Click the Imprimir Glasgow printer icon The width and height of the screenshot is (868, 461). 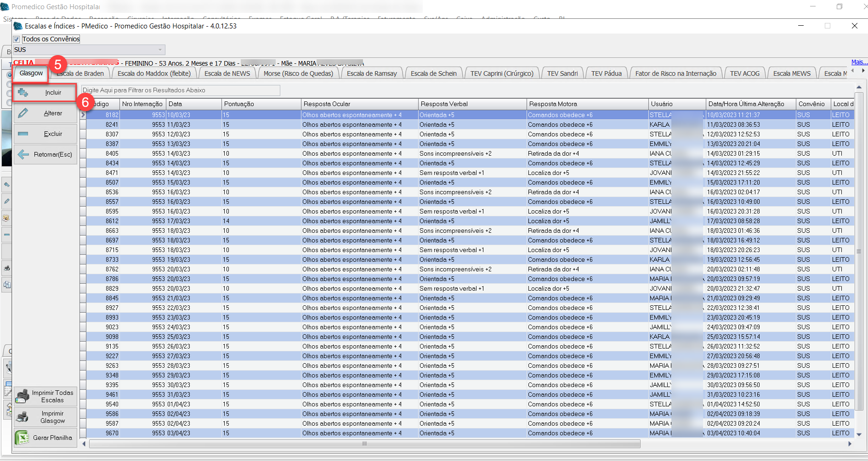pyautogui.click(x=22, y=417)
